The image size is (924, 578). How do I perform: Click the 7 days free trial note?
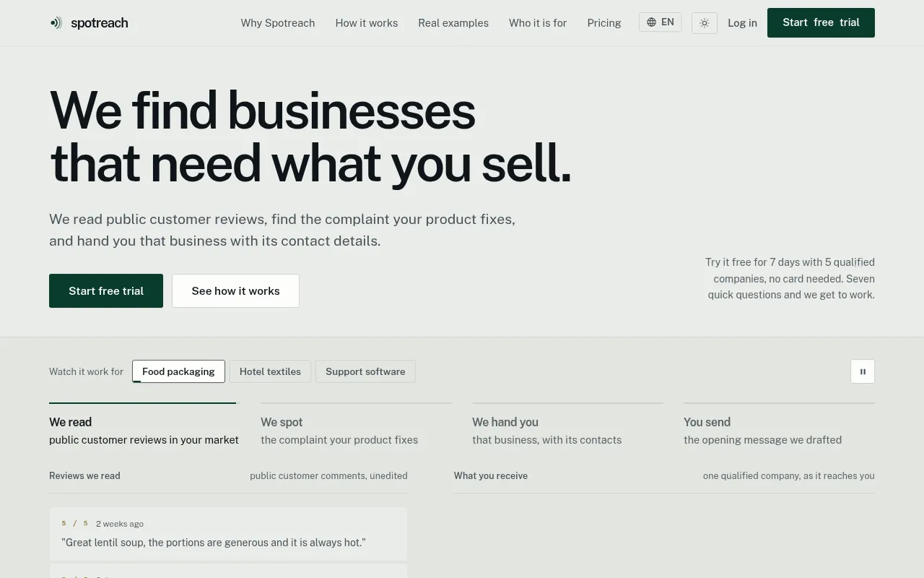coord(790,278)
